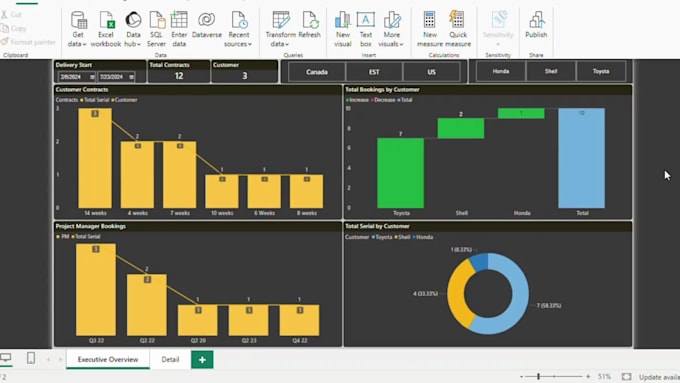Click the 14 weeks bar
This screenshot has width=680, height=383.
click(x=95, y=158)
